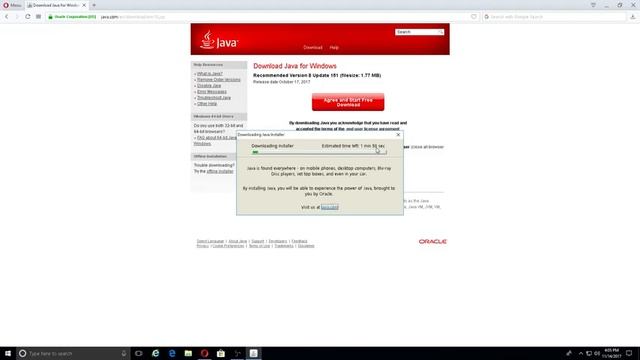640x360 pixels.
Task: Open the Remove Older Versions link
Action: (x=219, y=80)
